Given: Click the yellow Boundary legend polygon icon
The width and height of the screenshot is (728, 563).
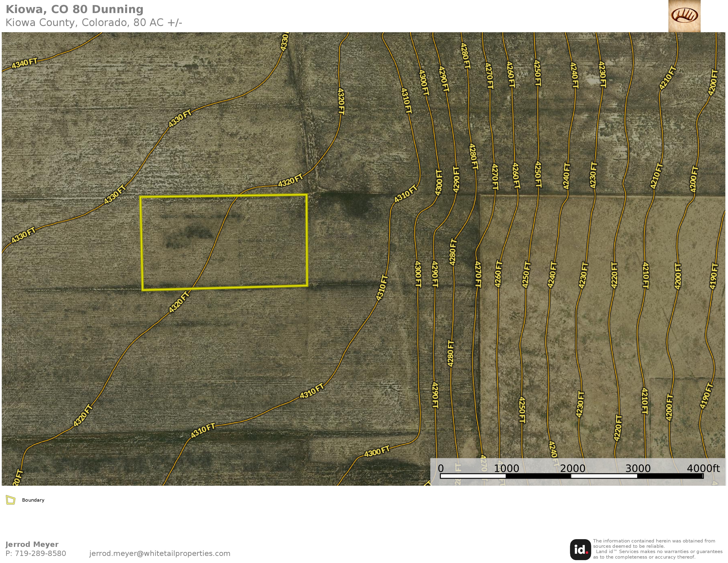Looking at the screenshot, I should click(11, 500).
